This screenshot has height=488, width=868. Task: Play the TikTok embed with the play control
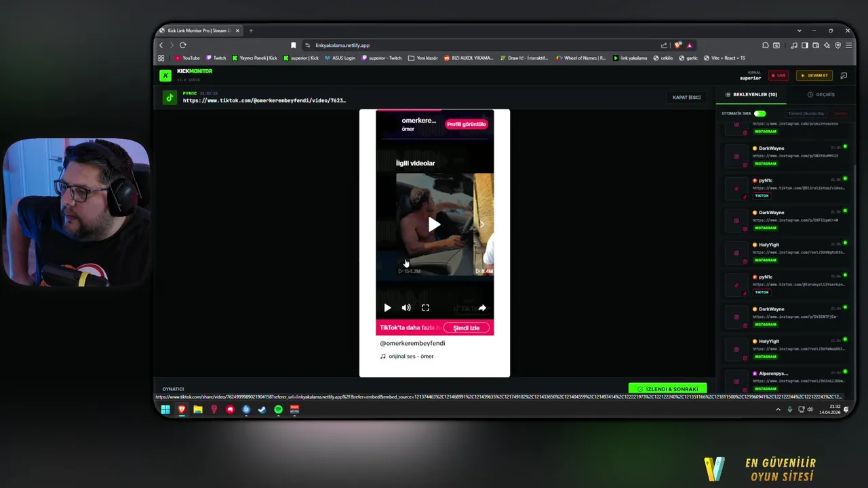[387, 308]
